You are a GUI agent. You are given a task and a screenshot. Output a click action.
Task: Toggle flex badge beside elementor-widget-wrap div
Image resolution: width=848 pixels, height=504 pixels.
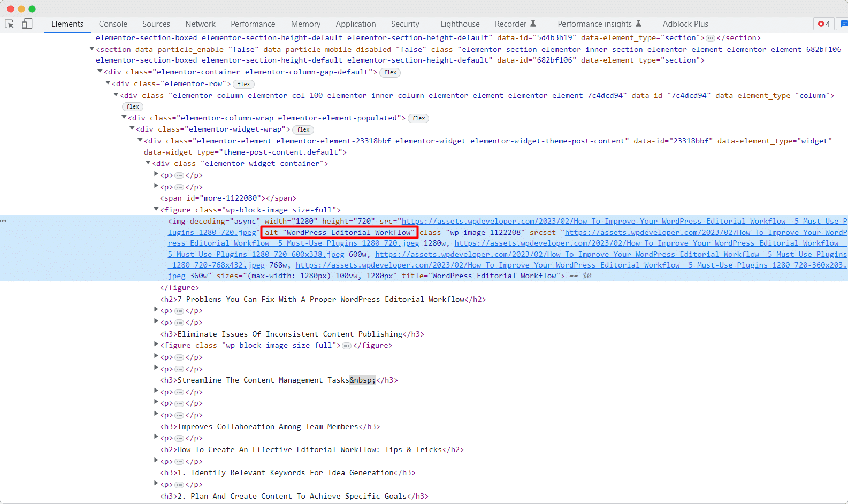tap(303, 129)
